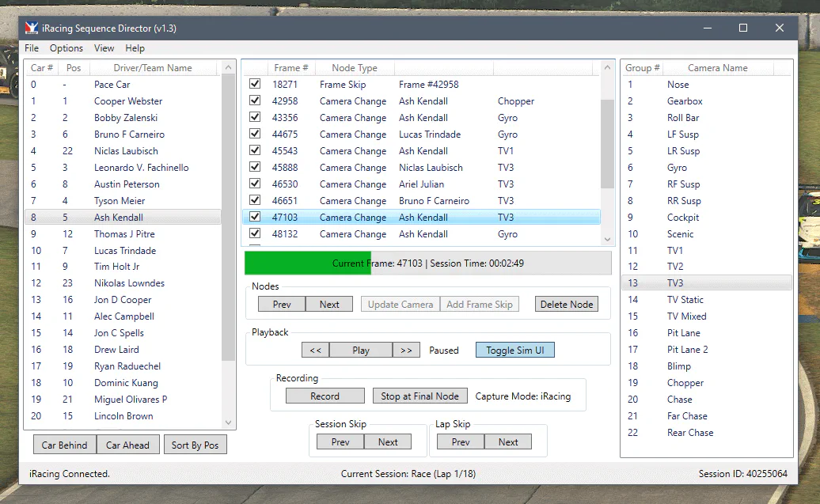Toggle checkbox for frame 45888 node
This screenshot has width=820, height=504.
click(x=255, y=167)
